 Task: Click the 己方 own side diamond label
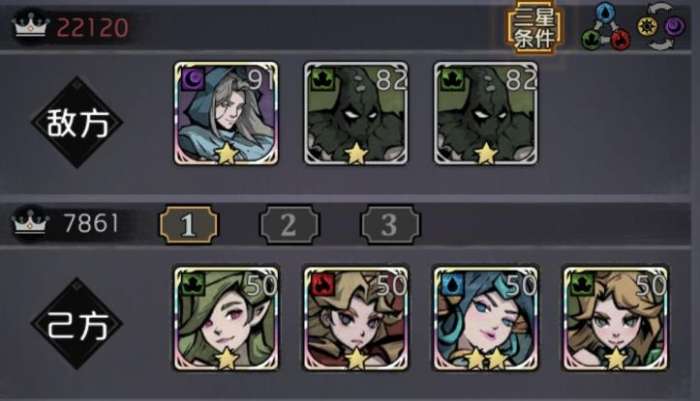tap(77, 324)
